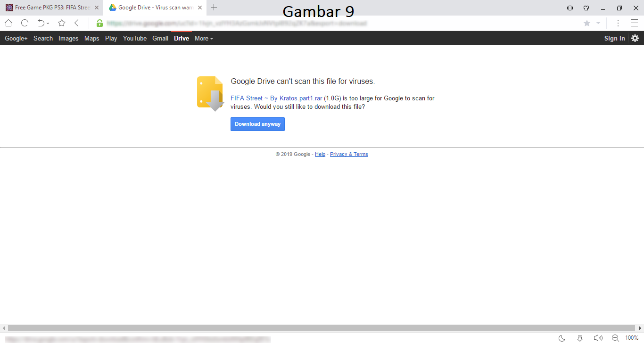This screenshot has width=644, height=343.
Task: Reload the page with refresh icon
Action: (x=25, y=23)
